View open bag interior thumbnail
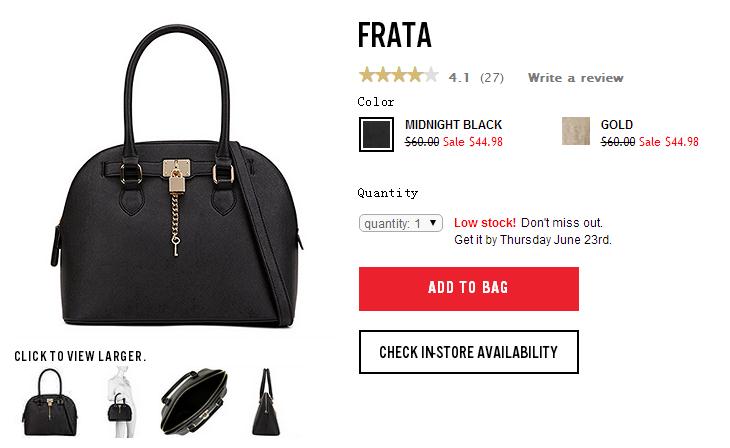Image resolution: width=730 pixels, height=448 pixels. (194, 401)
